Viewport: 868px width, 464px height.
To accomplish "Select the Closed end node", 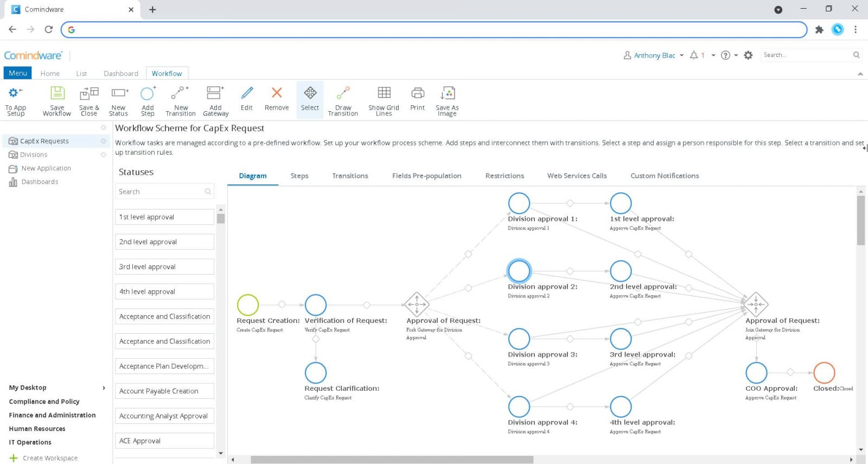I will tap(824, 373).
